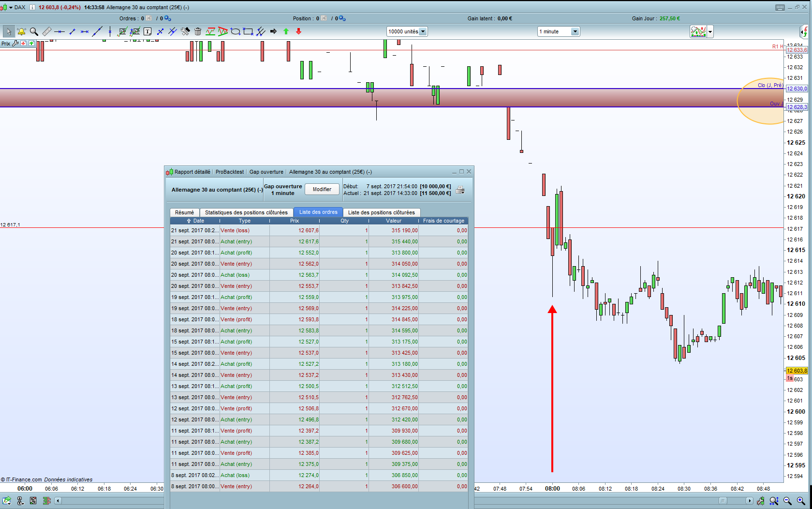Select the ruler measuring tool
This screenshot has height=509, width=812.
click(47, 31)
